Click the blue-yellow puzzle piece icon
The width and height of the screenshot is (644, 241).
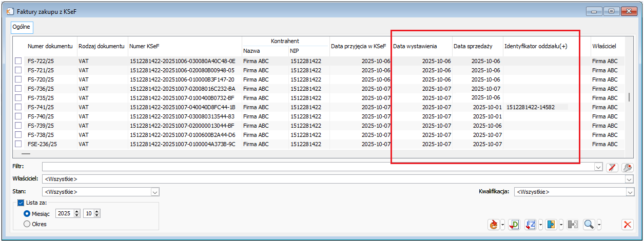(x=552, y=225)
